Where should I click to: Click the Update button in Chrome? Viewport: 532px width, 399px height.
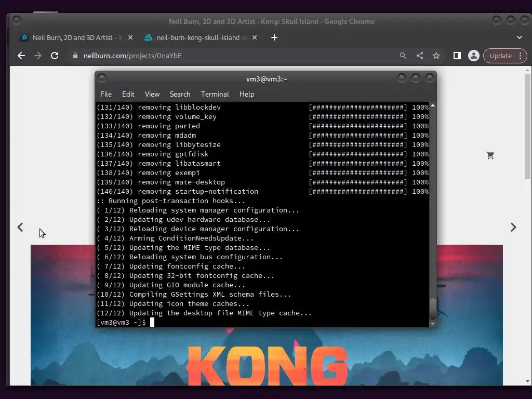click(500, 56)
